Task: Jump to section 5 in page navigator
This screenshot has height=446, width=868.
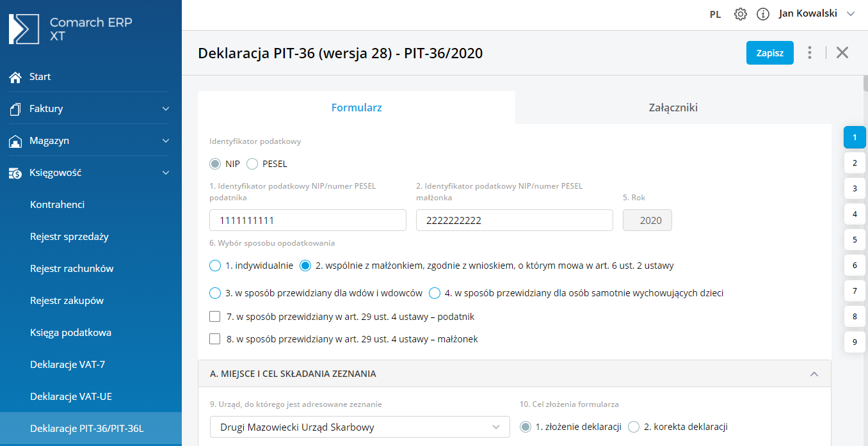Action: [x=854, y=240]
